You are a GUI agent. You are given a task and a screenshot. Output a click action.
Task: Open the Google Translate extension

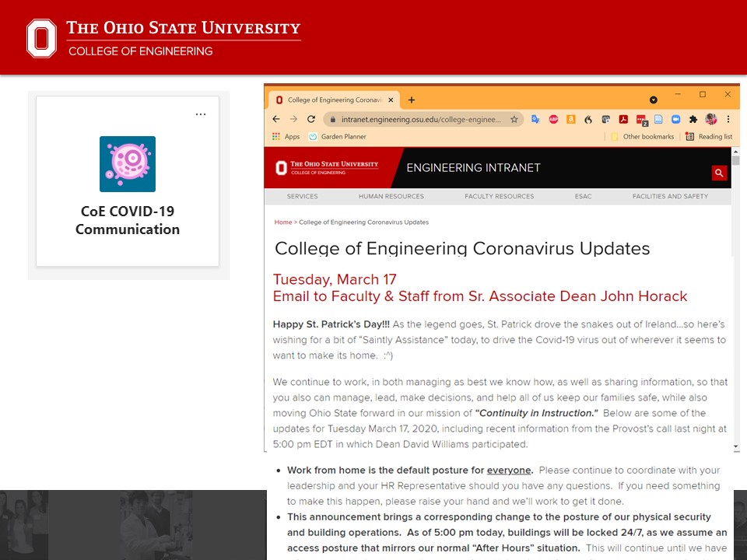coord(535,120)
